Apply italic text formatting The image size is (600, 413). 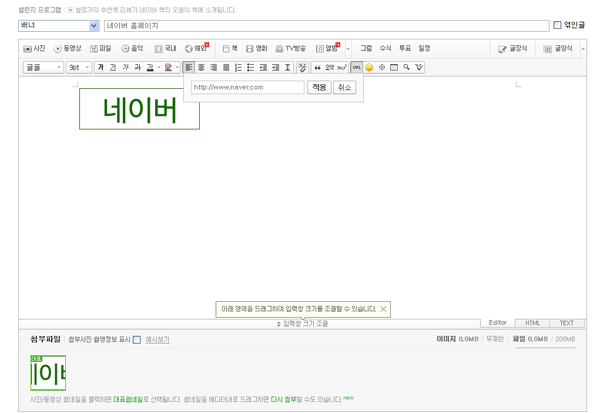click(126, 67)
